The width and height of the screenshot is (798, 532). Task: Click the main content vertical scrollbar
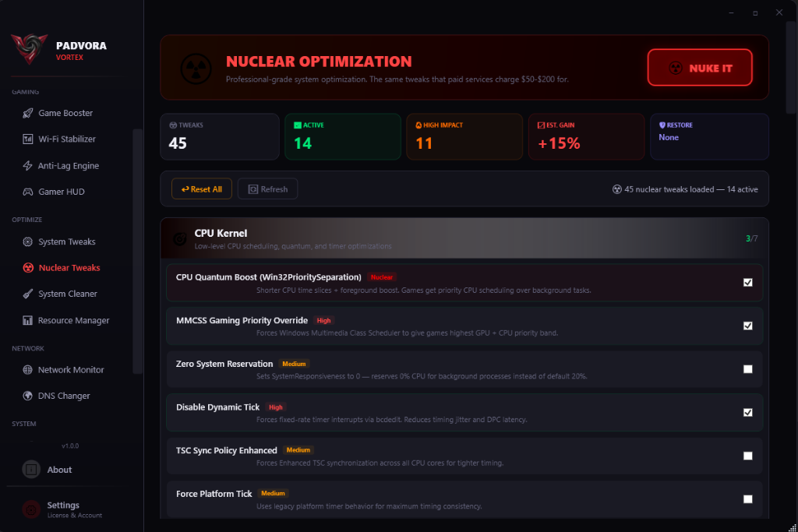click(x=790, y=66)
